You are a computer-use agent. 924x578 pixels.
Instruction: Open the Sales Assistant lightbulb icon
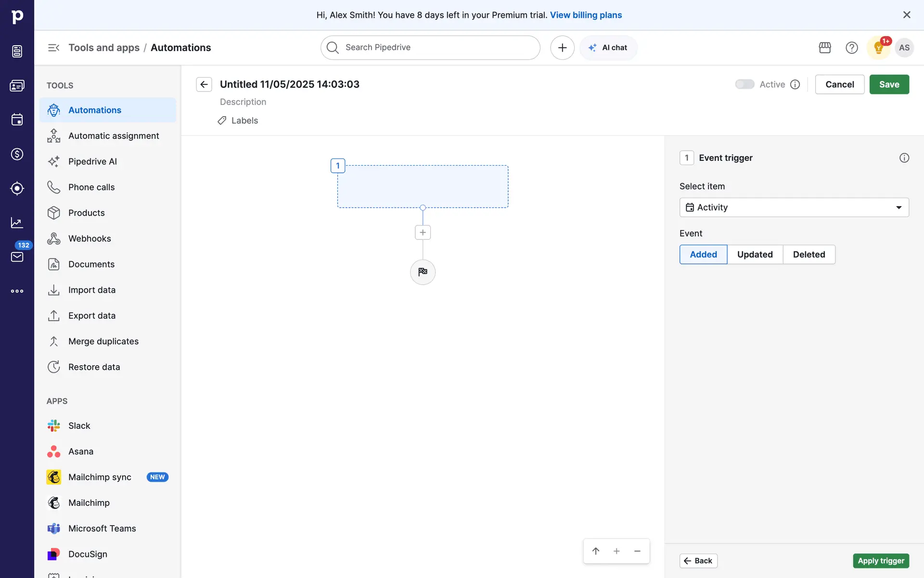point(878,48)
